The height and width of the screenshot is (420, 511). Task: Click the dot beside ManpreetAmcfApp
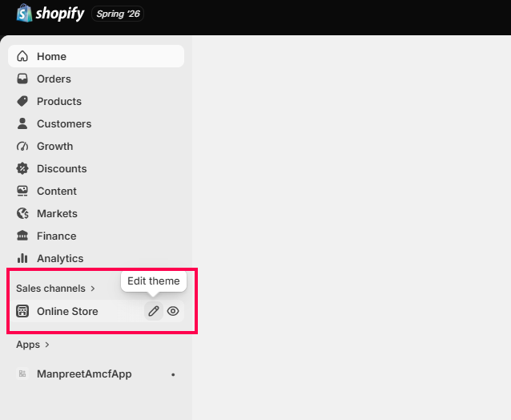[x=173, y=374]
